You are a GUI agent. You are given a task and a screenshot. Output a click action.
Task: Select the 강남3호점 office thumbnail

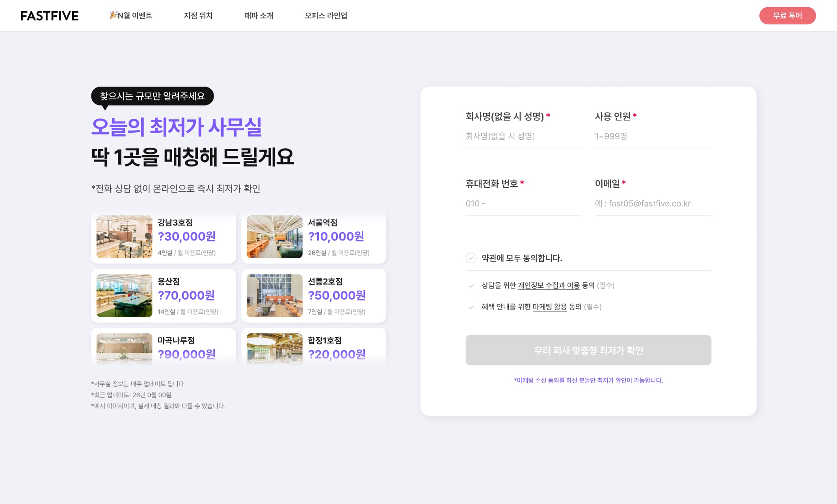(124, 237)
